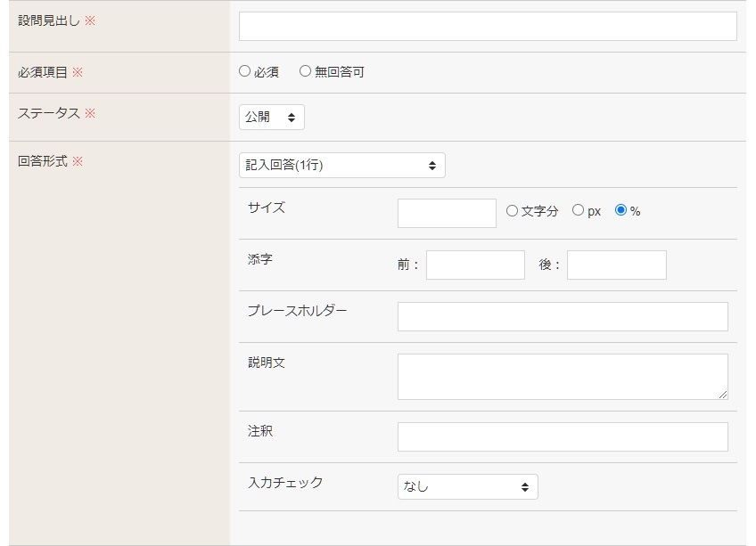Click inside the 説明文 textarea
756x546 pixels.
(x=563, y=376)
